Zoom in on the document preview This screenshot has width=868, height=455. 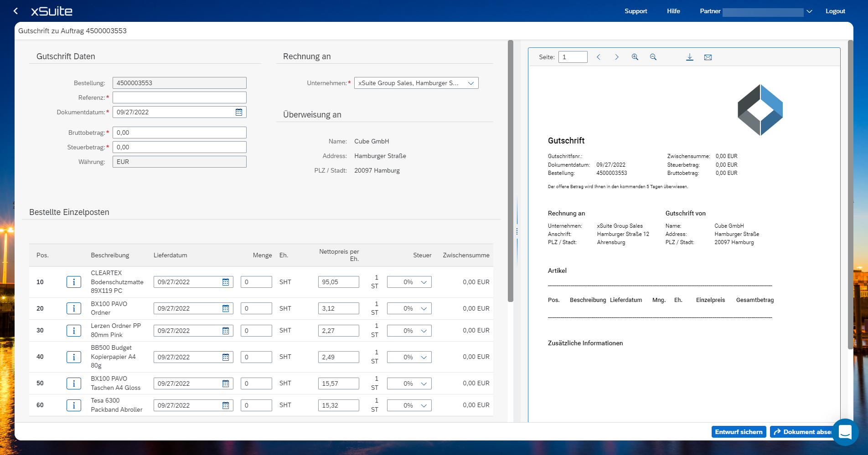click(x=635, y=57)
